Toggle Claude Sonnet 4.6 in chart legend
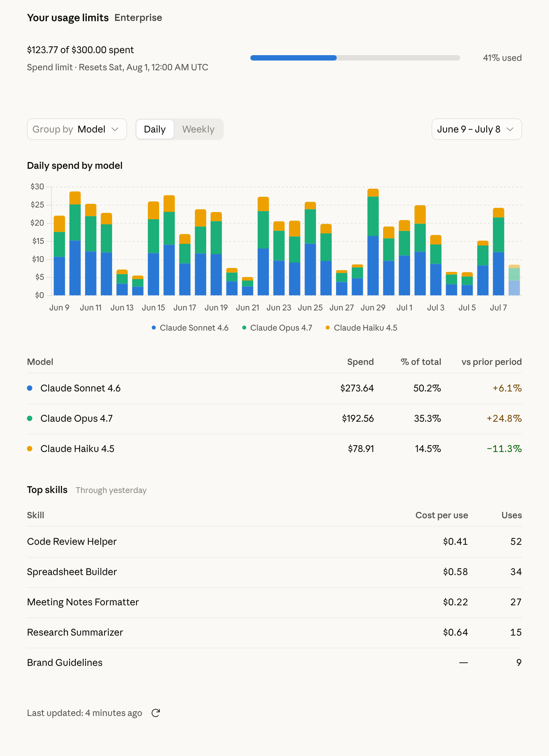 point(190,328)
